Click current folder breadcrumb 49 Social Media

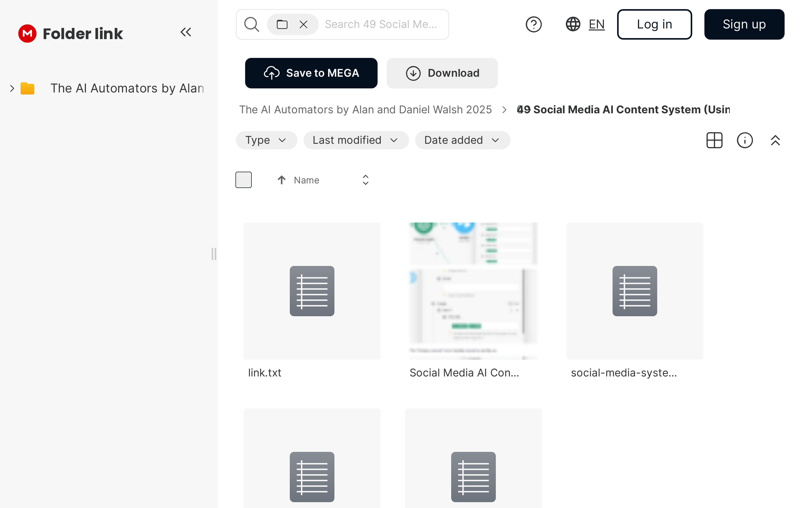(x=623, y=109)
